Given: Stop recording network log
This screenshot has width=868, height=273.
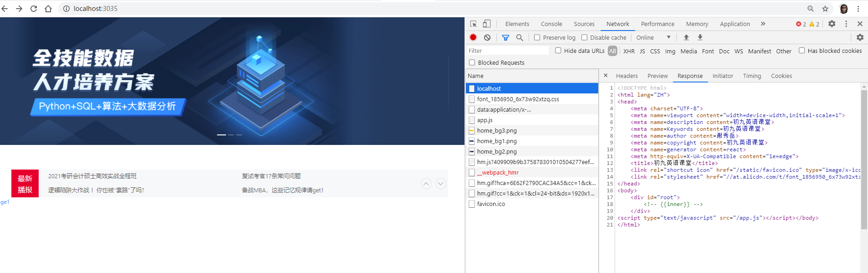Looking at the screenshot, I should coord(473,37).
